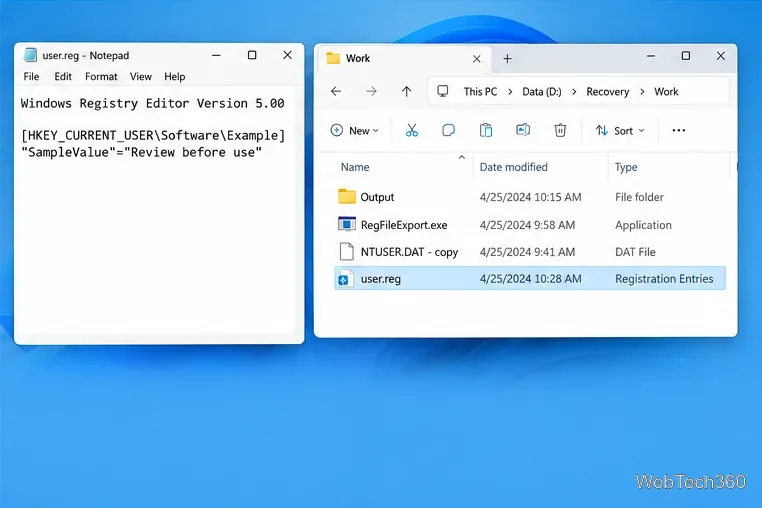Click the sort arrow above Name column
The height and width of the screenshot is (508, 762).
[x=462, y=157]
